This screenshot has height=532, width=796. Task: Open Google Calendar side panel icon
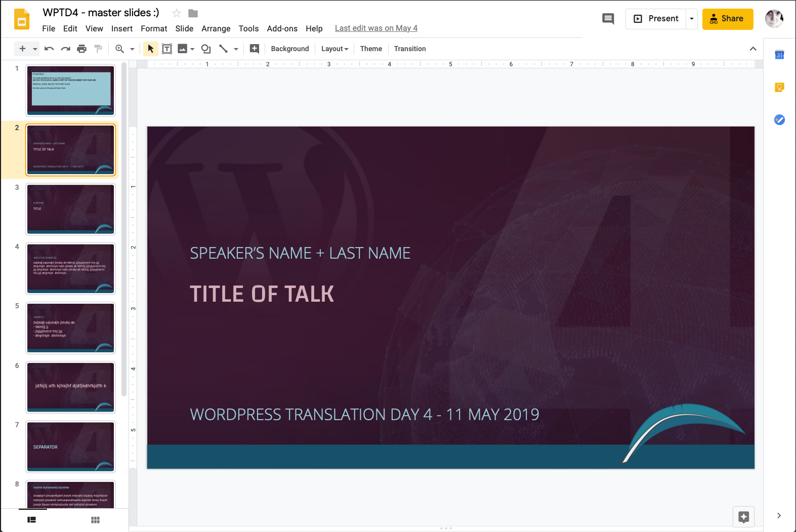click(779, 54)
